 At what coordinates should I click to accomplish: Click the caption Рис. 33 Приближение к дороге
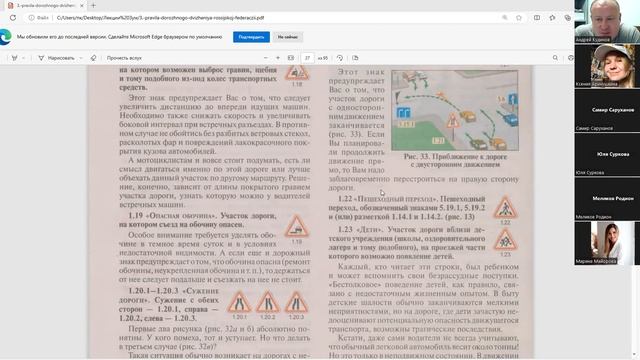coord(455,160)
